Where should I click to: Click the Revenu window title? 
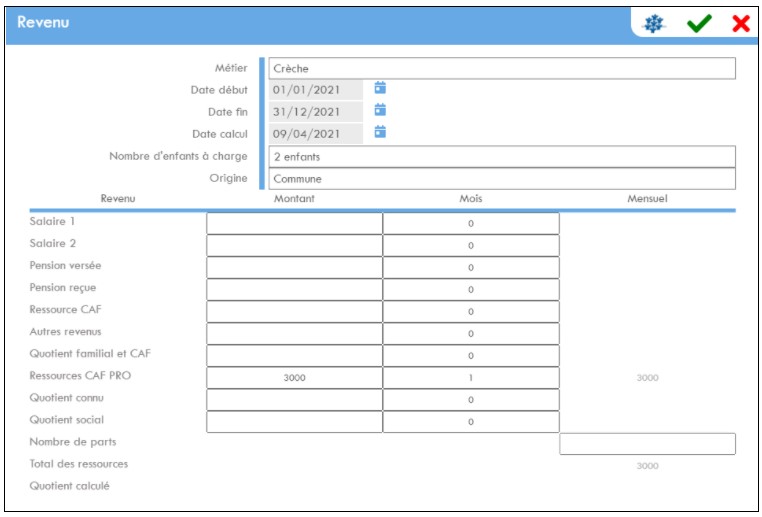pyautogui.click(x=43, y=22)
